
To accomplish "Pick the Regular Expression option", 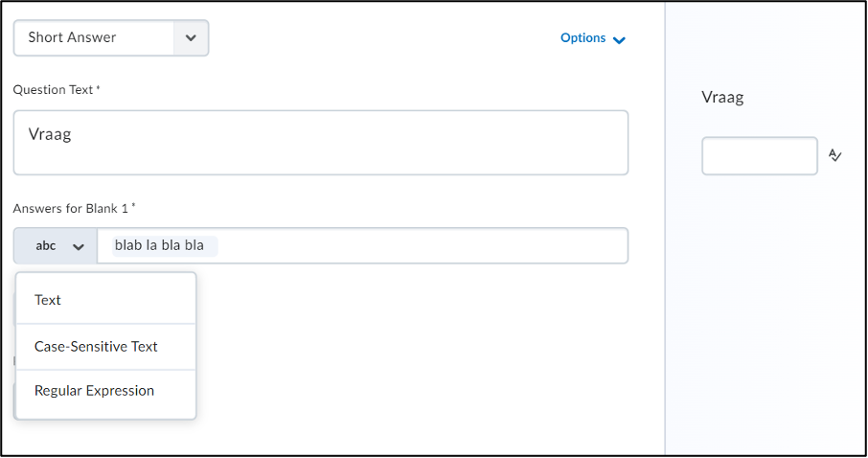I will pyautogui.click(x=105, y=391).
